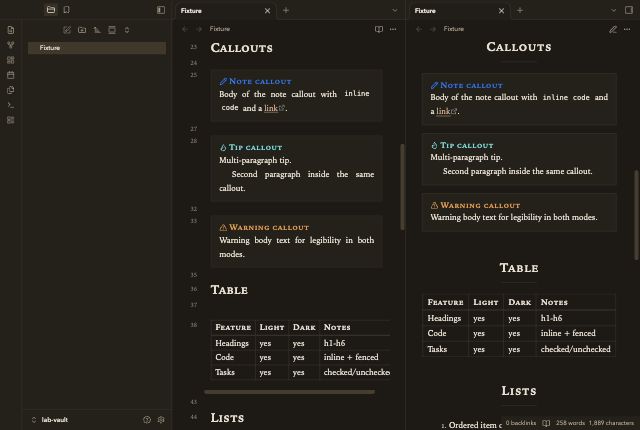Click the Fixture breadcrumb in the middle pane

point(220,29)
